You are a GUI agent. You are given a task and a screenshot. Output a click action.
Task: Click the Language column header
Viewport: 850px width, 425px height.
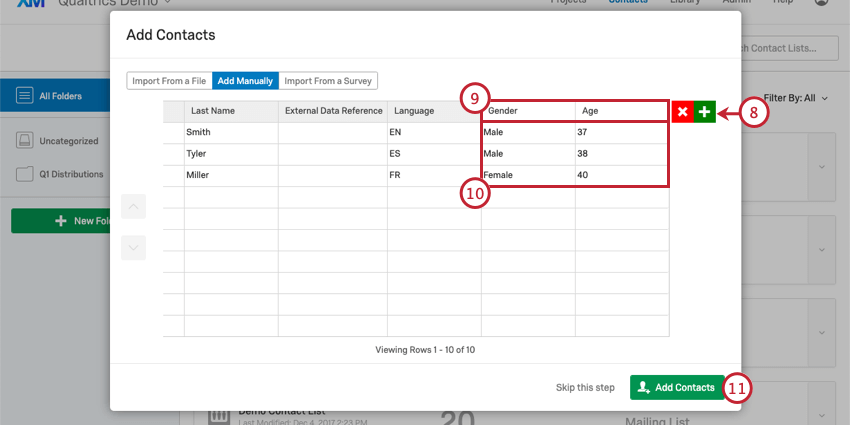(x=434, y=111)
